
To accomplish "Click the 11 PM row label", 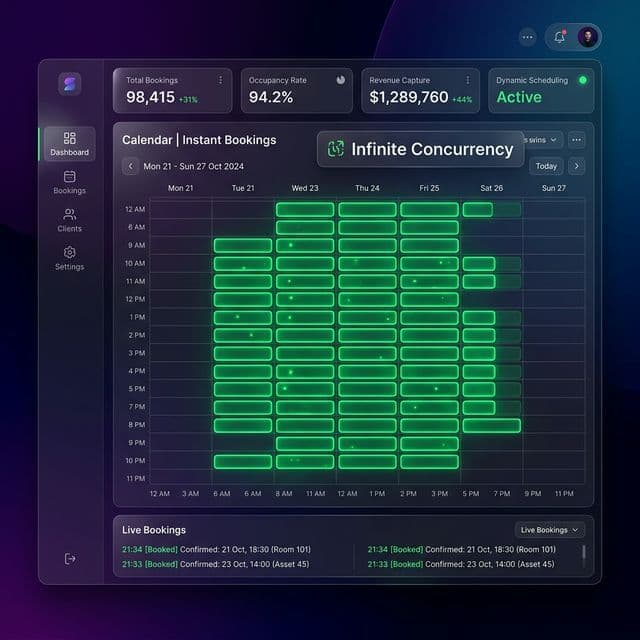I will coord(135,478).
